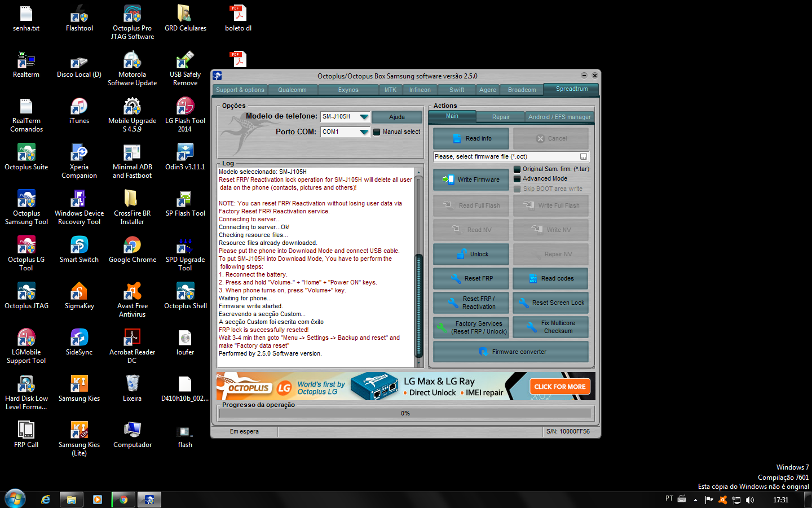Click the log panel vertical scrollbar
This screenshot has width=812, height=508.
click(x=418, y=266)
